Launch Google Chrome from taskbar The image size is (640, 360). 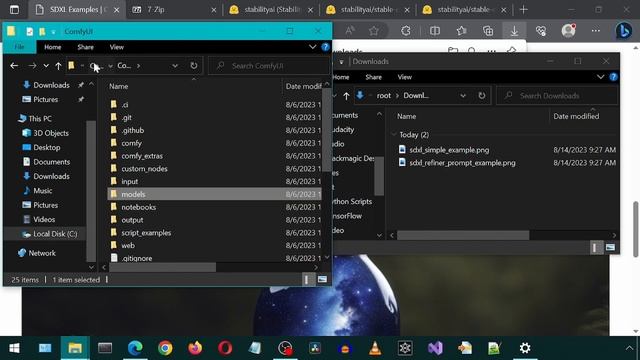[165, 348]
